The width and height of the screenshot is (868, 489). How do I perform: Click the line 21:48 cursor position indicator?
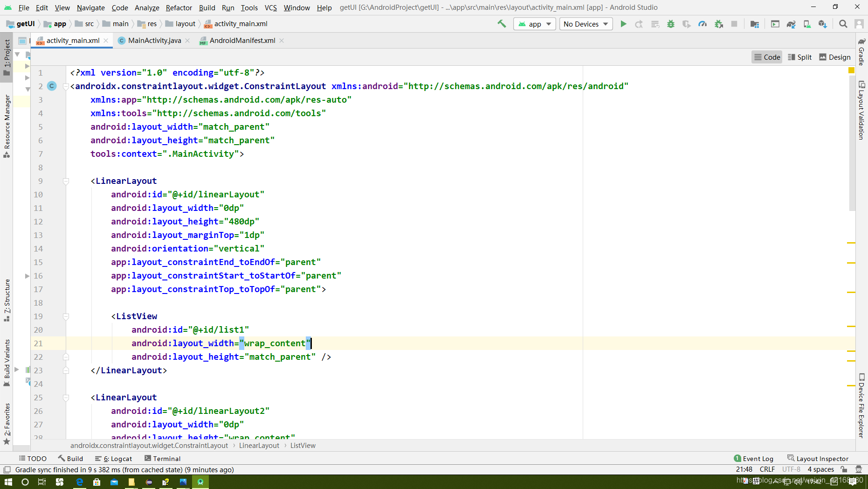[744, 469]
